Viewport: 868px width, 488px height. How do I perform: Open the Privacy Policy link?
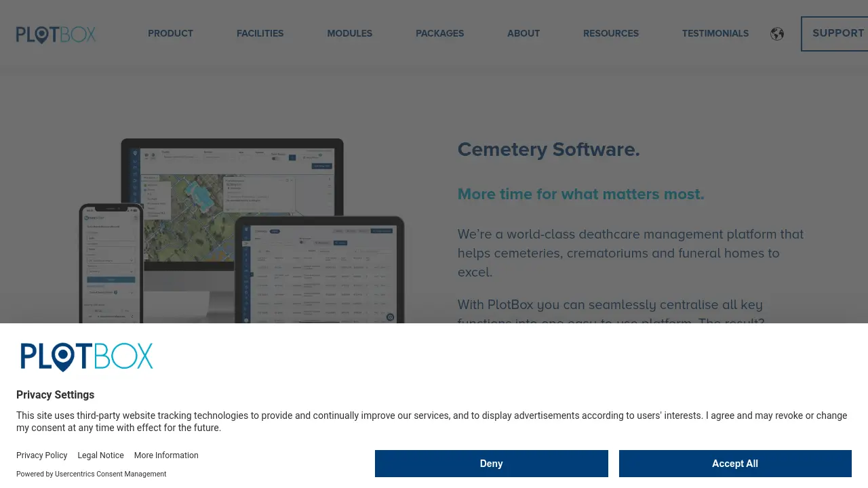[41, 455]
